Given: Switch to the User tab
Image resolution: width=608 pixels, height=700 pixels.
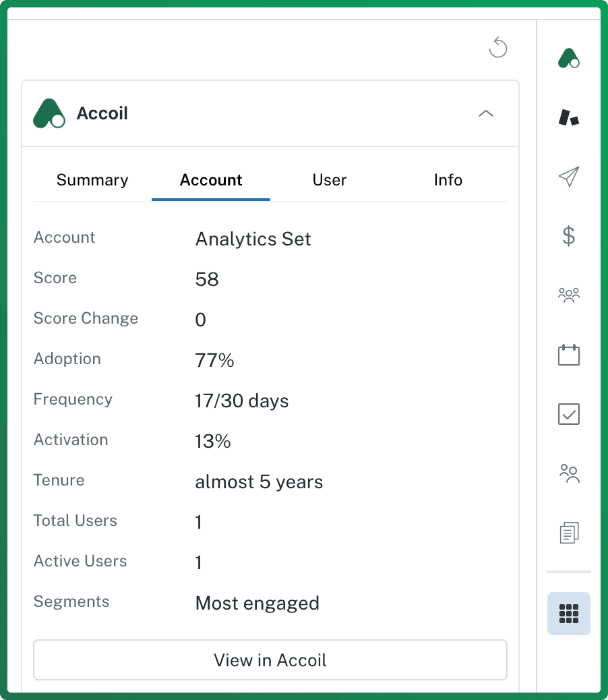Looking at the screenshot, I should (x=329, y=180).
